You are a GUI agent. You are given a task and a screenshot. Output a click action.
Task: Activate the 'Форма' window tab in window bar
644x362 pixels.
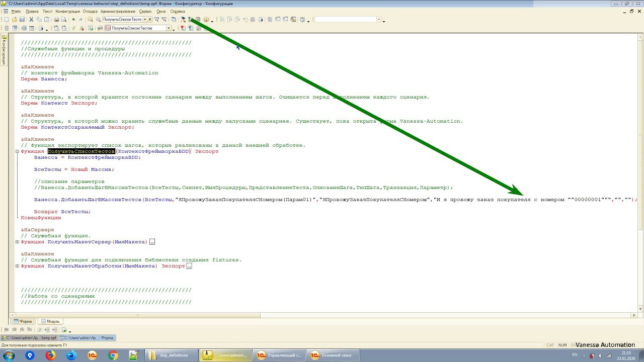87,338
